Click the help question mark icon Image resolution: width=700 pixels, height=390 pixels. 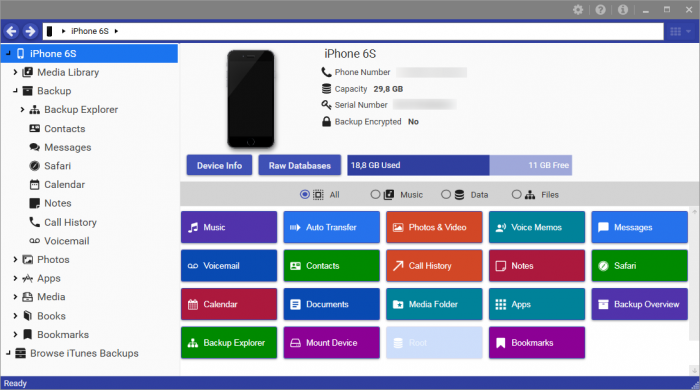point(600,10)
